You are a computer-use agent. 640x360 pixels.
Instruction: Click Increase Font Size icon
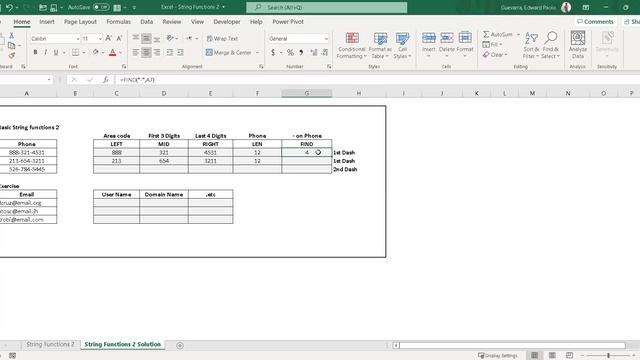109,38
